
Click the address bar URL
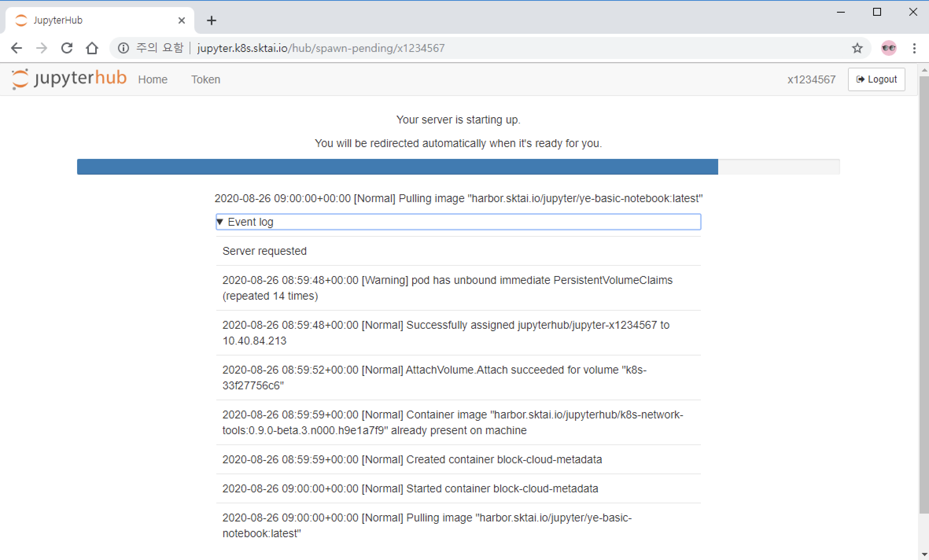coord(321,48)
